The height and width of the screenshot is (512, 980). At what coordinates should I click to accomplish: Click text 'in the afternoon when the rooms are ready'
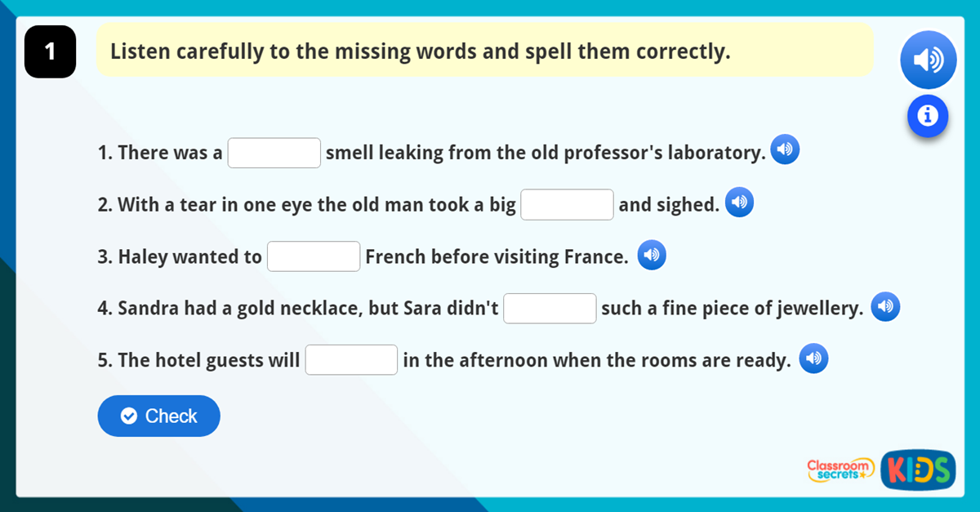[596, 360]
